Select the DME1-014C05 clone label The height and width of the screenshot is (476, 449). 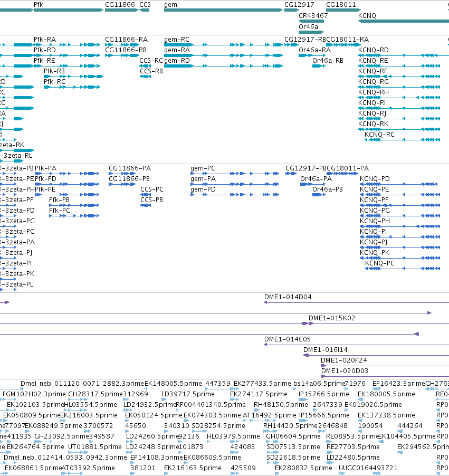tap(288, 339)
